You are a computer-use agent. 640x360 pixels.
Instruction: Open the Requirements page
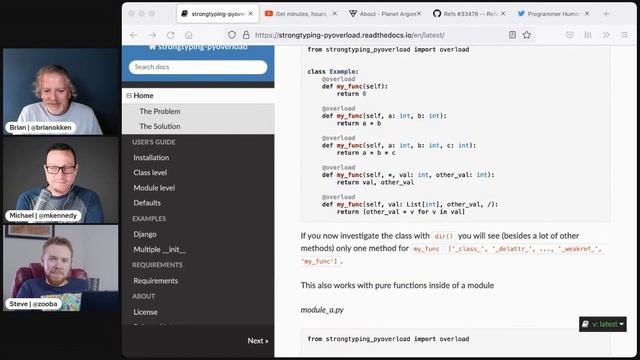(156, 280)
